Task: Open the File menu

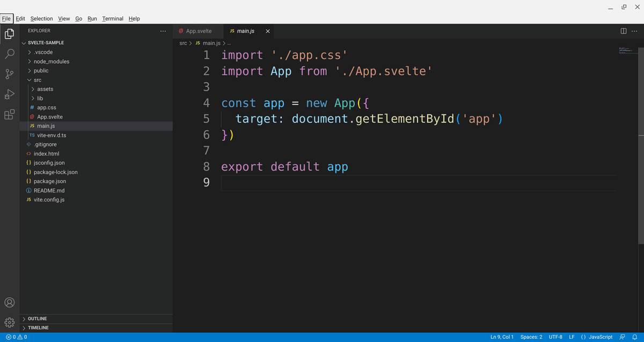Action: [6, 18]
